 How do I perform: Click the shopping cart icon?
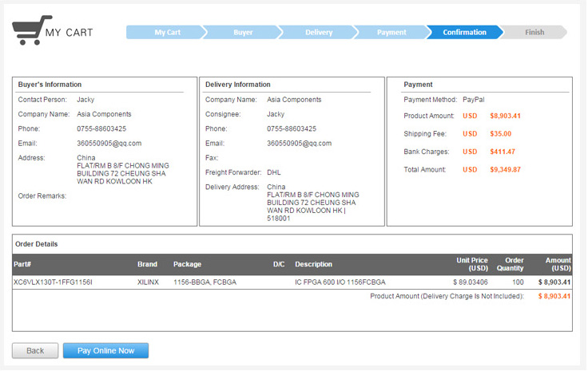31,30
